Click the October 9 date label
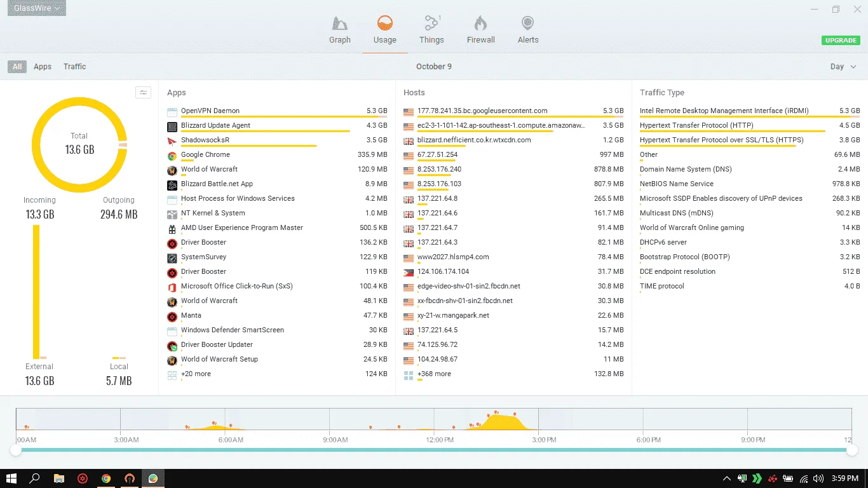 (434, 67)
